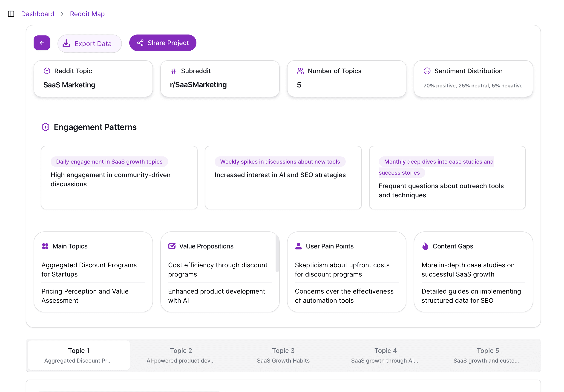Open the Dashboard breadcrumb link

[37, 14]
